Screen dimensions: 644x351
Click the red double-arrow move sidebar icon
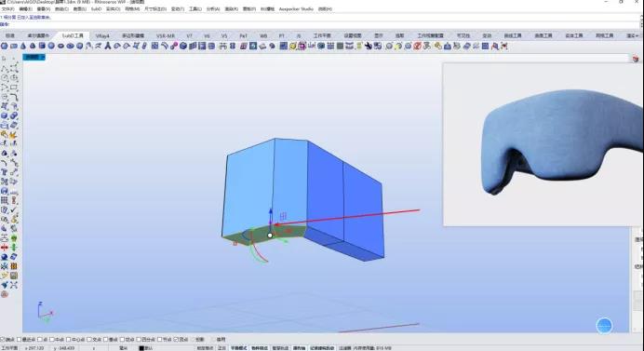4,248
